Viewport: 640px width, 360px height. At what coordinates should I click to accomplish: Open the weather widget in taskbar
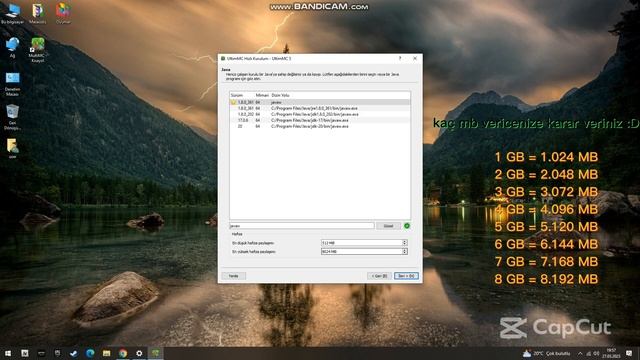[546, 353]
